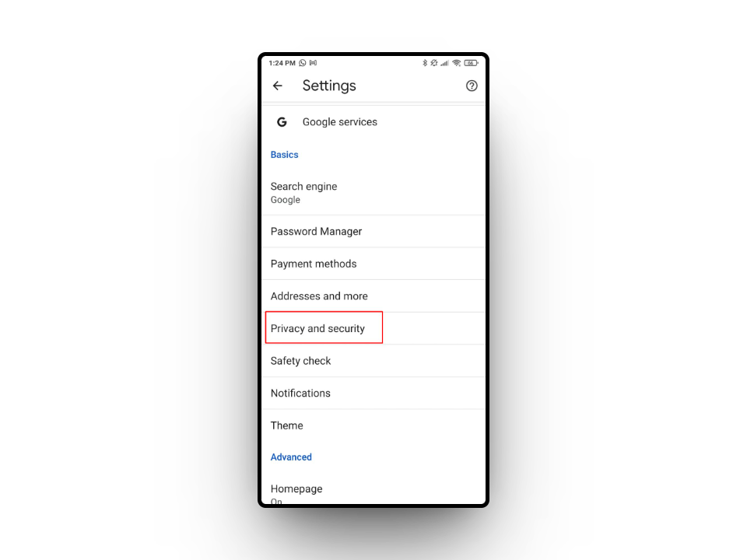Open Addresses and more
Viewport: 747px width, 560px height.
pyautogui.click(x=373, y=296)
